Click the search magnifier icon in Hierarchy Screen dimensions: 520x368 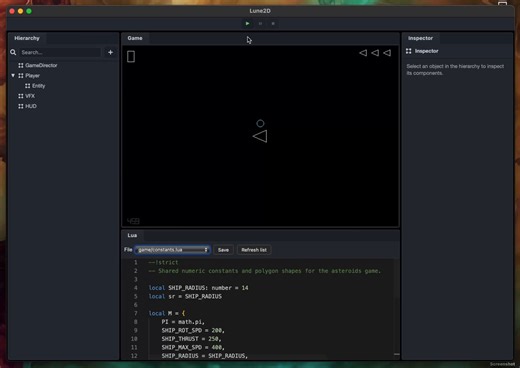(x=13, y=52)
